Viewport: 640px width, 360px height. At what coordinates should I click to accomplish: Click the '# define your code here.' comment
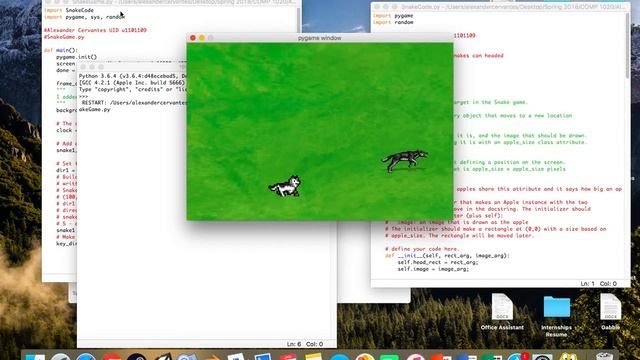pyautogui.click(x=422, y=249)
